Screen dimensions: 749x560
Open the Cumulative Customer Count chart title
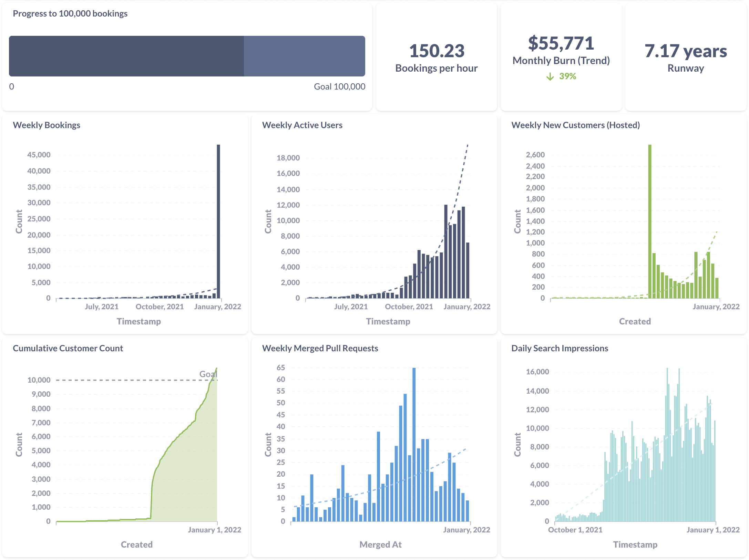(x=68, y=349)
